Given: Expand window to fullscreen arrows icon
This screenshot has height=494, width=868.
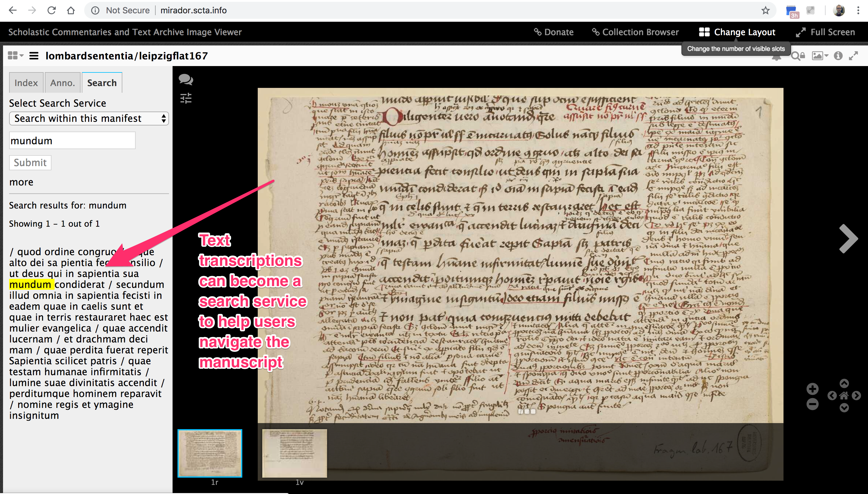Looking at the screenshot, I should pos(853,56).
